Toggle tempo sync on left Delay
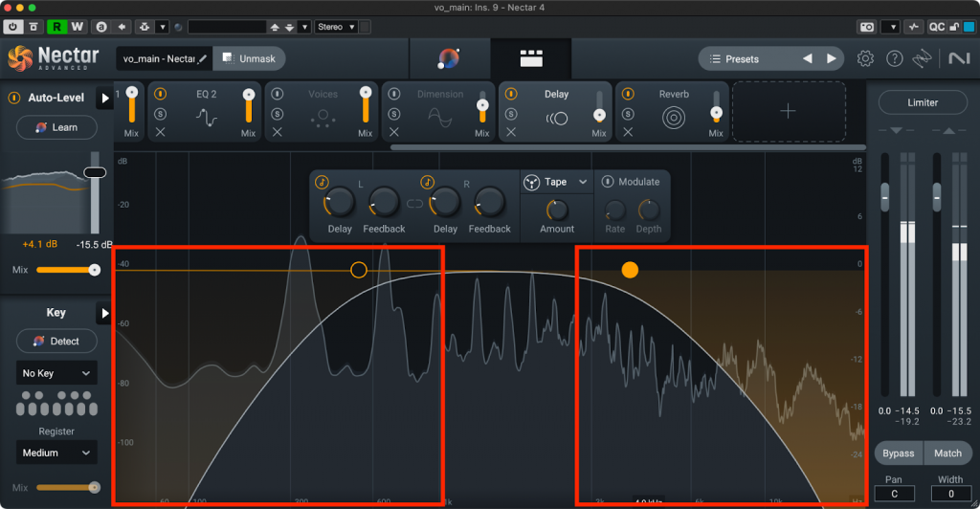Screen dimensions: 980x509 click(323, 182)
